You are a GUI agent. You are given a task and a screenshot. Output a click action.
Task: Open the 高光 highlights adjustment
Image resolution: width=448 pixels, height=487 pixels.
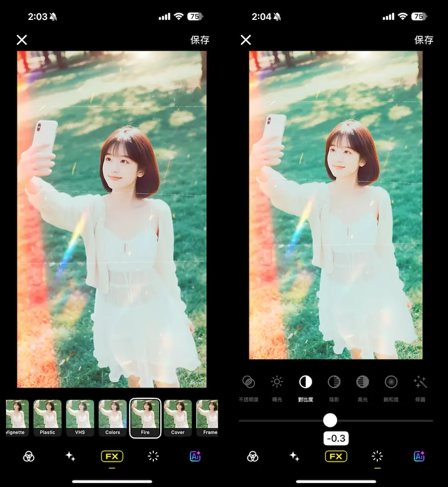[x=362, y=382]
